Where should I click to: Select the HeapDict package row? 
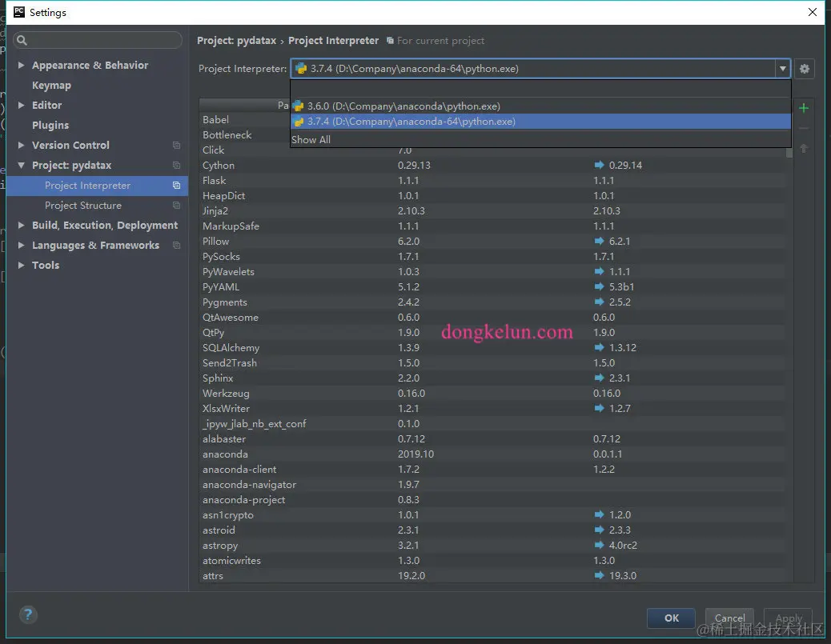click(x=493, y=195)
